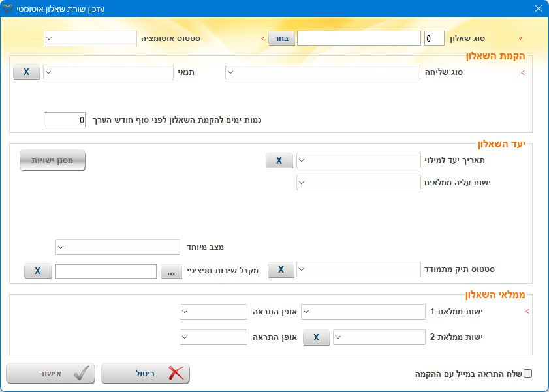Enable שלח התראה במייל עם ההקמה checkbox

coord(528,374)
